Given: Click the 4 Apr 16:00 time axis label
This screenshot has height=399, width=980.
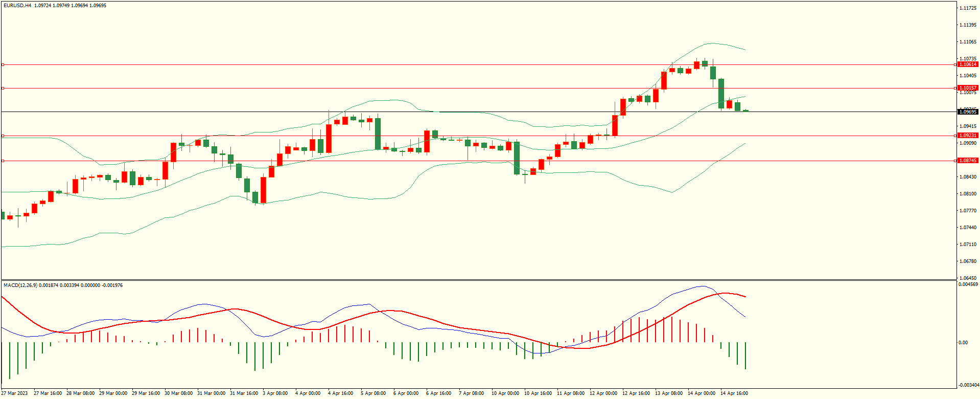Looking at the screenshot, I should (340, 393).
